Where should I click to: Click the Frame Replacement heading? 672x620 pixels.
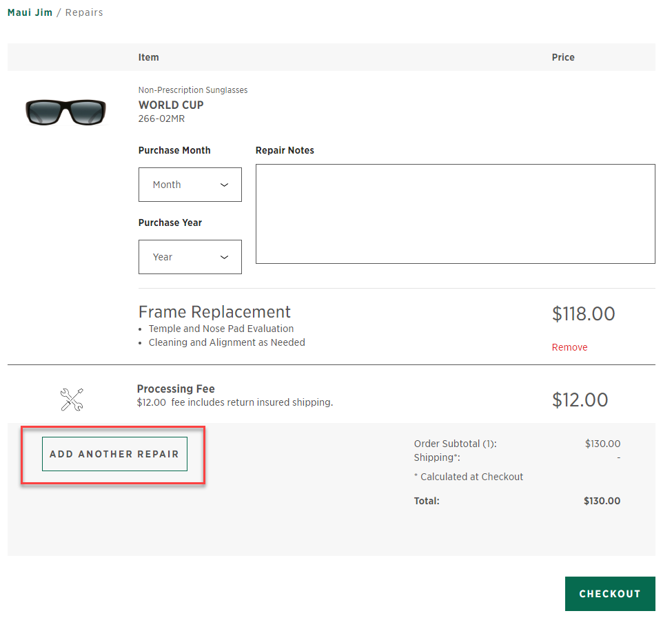tap(214, 312)
